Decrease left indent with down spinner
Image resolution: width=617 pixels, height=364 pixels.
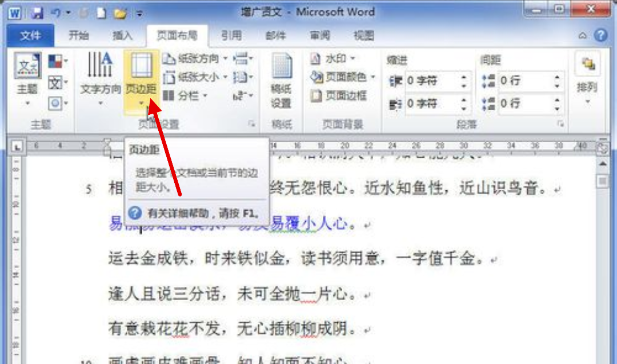464,85
